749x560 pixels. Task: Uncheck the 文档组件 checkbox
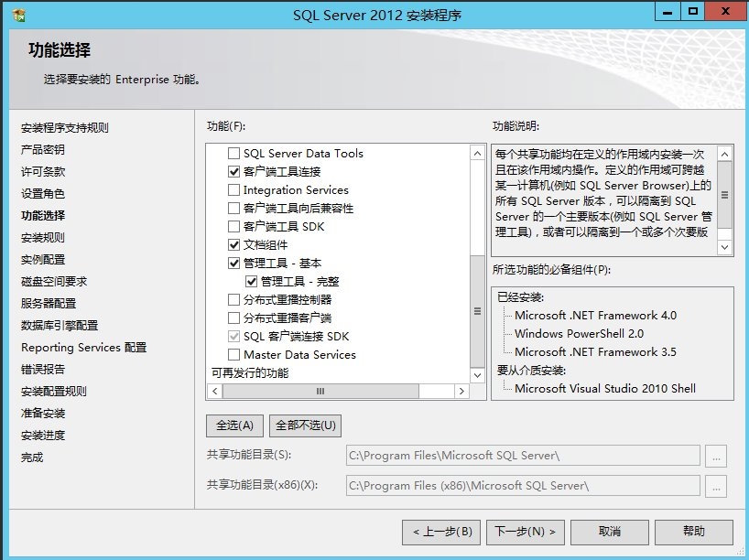(233, 245)
